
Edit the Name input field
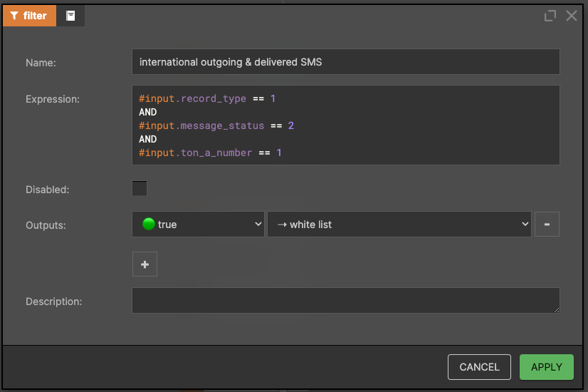pos(346,61)
